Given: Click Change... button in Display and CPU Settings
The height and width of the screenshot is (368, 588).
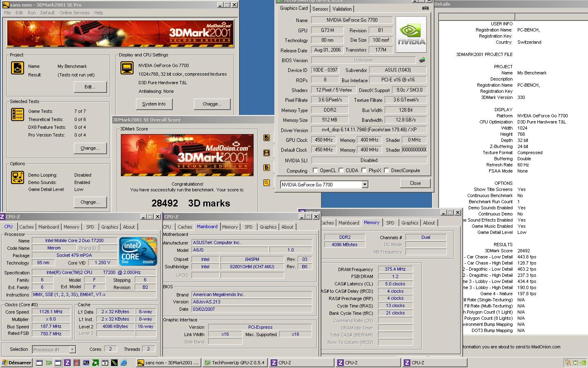Looking at the screenshot, I should (212, 104).
